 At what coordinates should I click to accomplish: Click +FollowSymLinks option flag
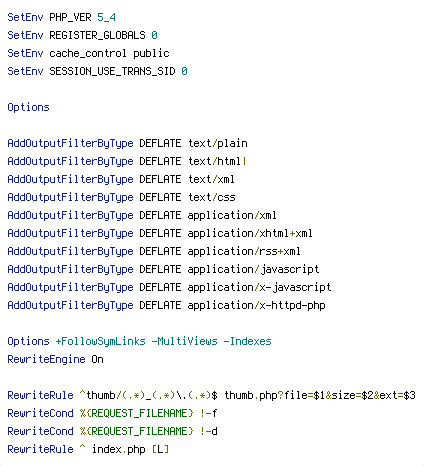click(100, 341)
